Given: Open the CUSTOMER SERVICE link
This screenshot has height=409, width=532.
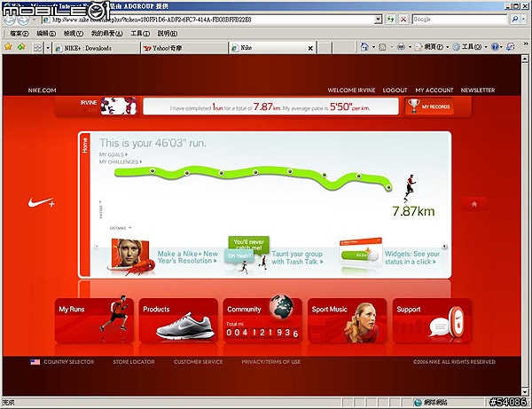Looking at the screenshot, I should coord(198,362).
